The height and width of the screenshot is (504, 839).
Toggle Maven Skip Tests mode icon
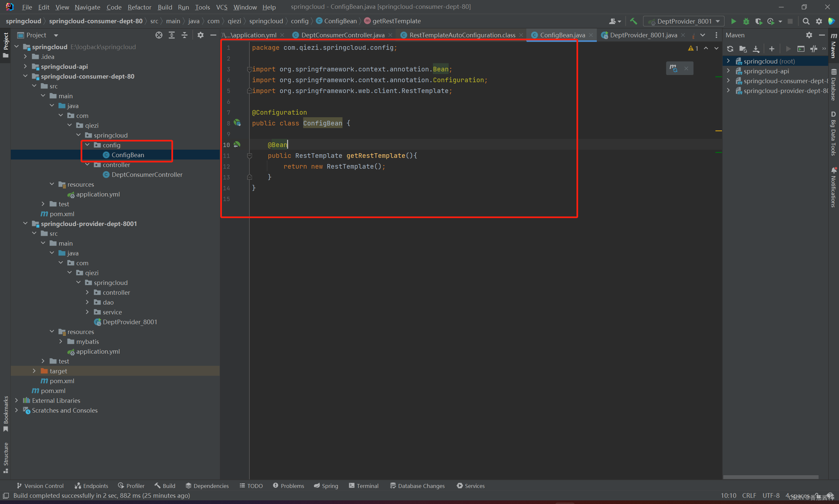[813, 49]
